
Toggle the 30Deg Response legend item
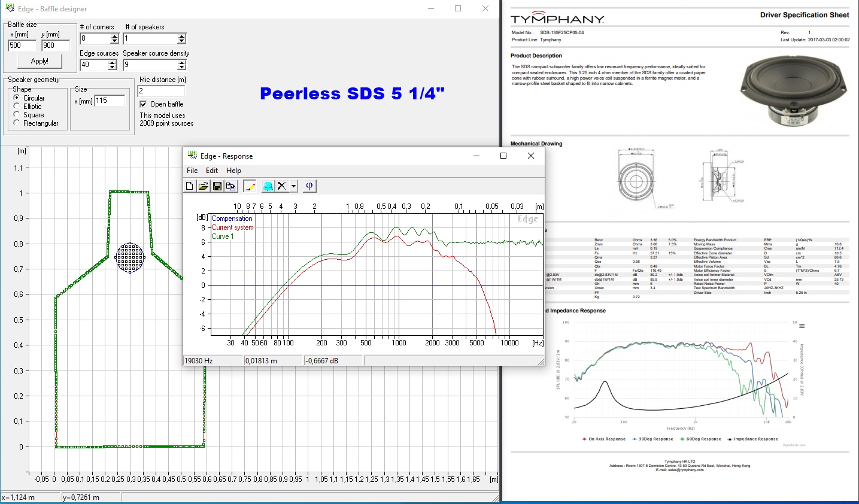(652, 439)
